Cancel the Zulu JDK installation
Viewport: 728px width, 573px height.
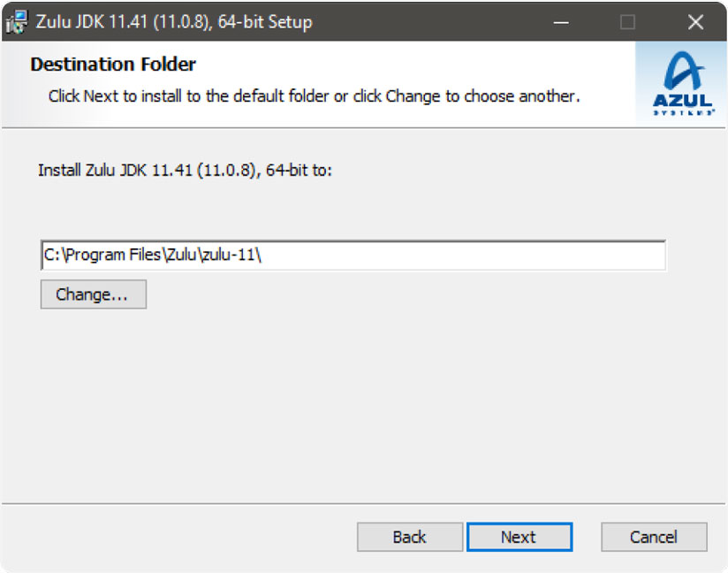coord(654,537)
